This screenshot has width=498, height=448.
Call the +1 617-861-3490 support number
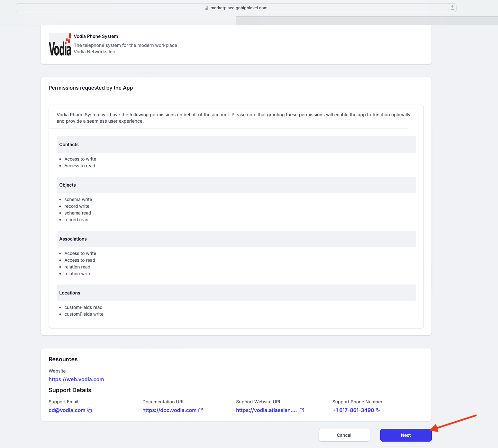[353, 410]
